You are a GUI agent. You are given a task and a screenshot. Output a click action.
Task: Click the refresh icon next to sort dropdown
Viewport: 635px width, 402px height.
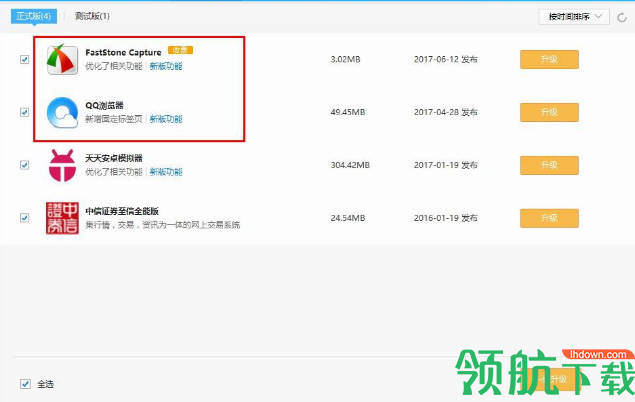(x=622, y=17)
